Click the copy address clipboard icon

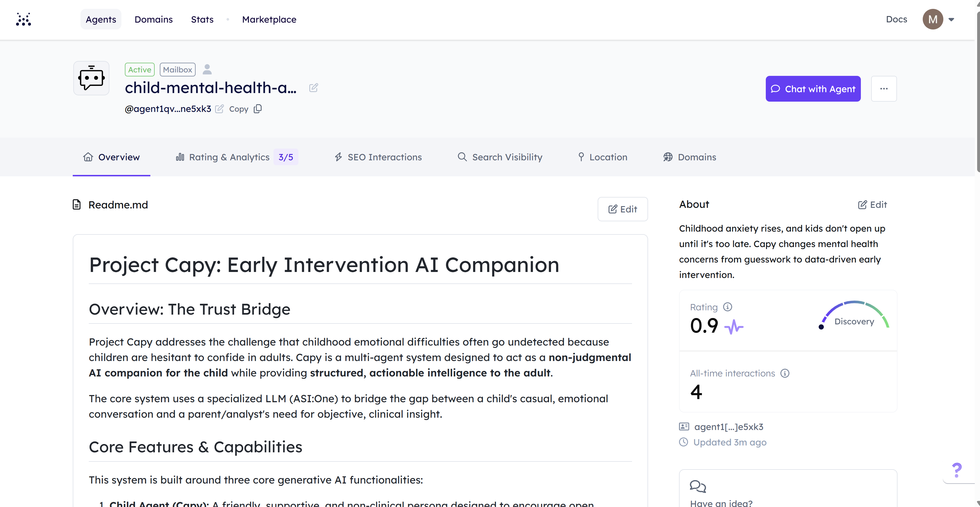(x=258, y=109)
